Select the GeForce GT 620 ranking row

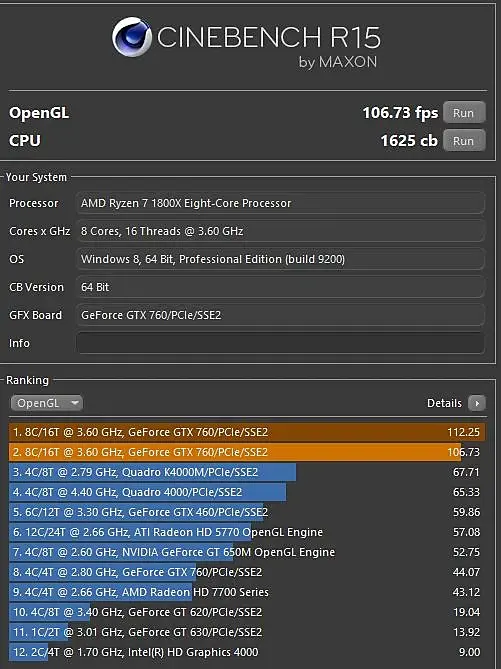point(247,612)
